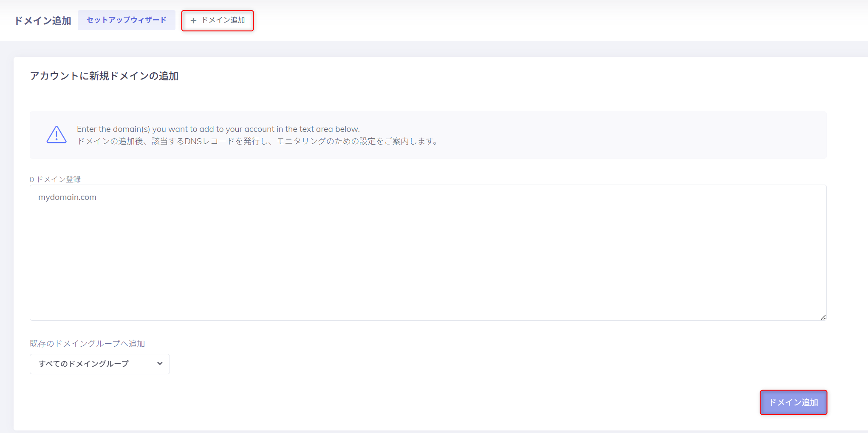Click the アカウントに新規ドメインの追加 heading
868x433 pixels.
coord(104,76)
